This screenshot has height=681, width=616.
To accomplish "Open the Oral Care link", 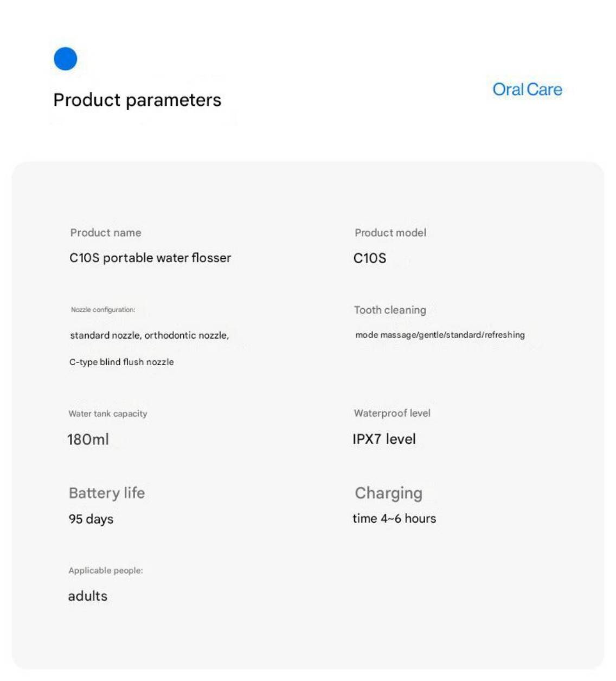I will [x=527, y=90].
